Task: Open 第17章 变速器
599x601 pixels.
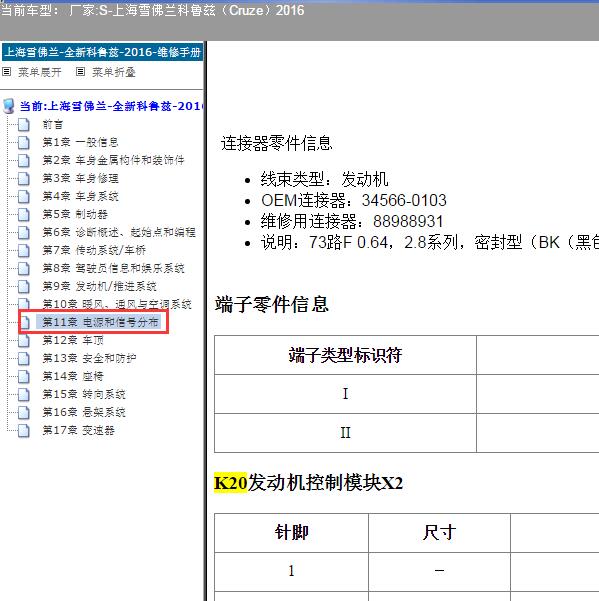Action: [x=78, y=430]
